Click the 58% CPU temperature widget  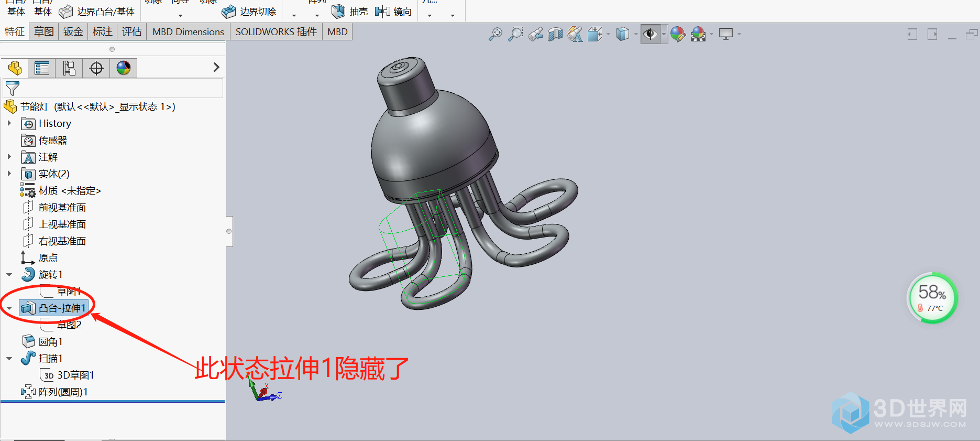coord(932,298)
